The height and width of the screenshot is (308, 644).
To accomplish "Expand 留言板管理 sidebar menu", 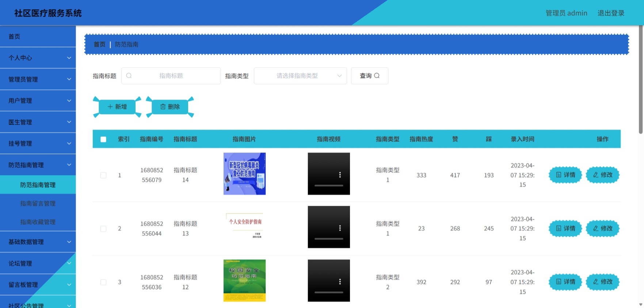I will click(x=38, y=285).
